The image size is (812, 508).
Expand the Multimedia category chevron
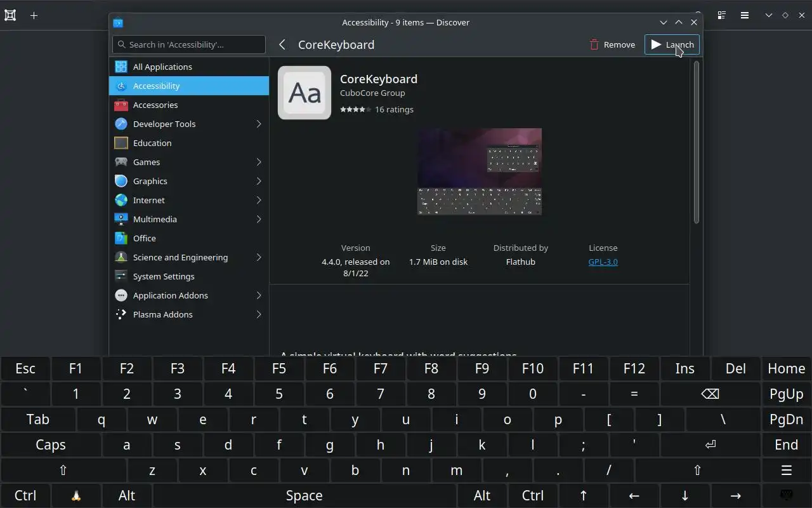pyautogui.click(x=259, y=219)
